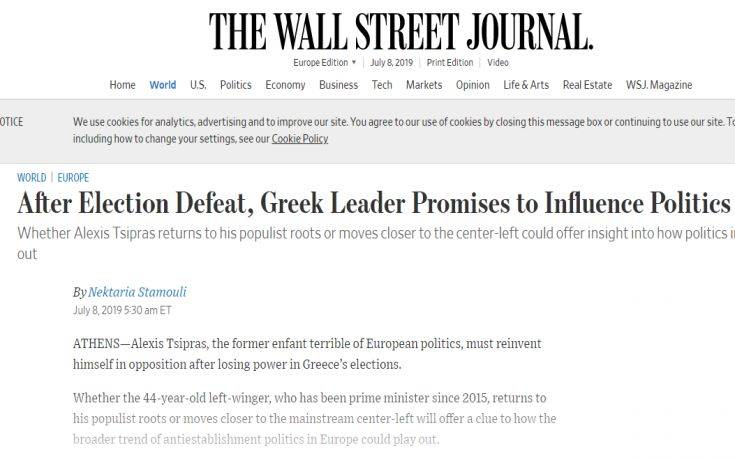Viewport: 735px width, 459px height.
Task: Click the WORLD breadcrumb above the headline
Action: tap(31, 177)
